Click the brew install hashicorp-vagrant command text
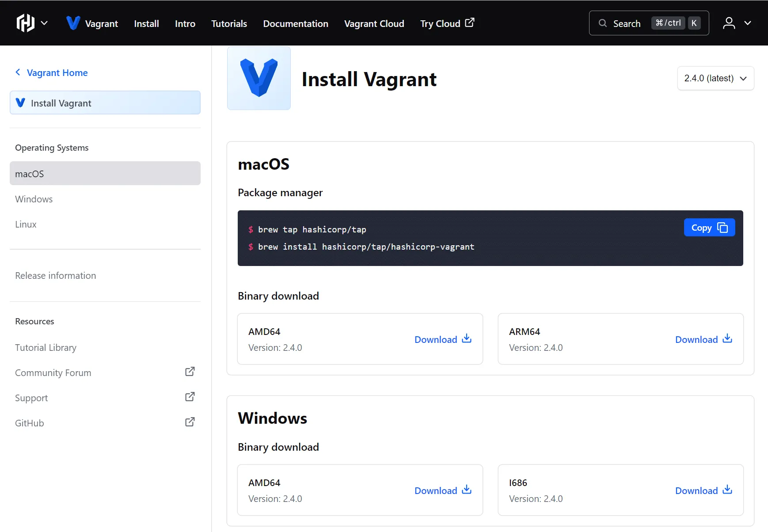Screen dimensions: 768x532 click(x=366, y=247)
